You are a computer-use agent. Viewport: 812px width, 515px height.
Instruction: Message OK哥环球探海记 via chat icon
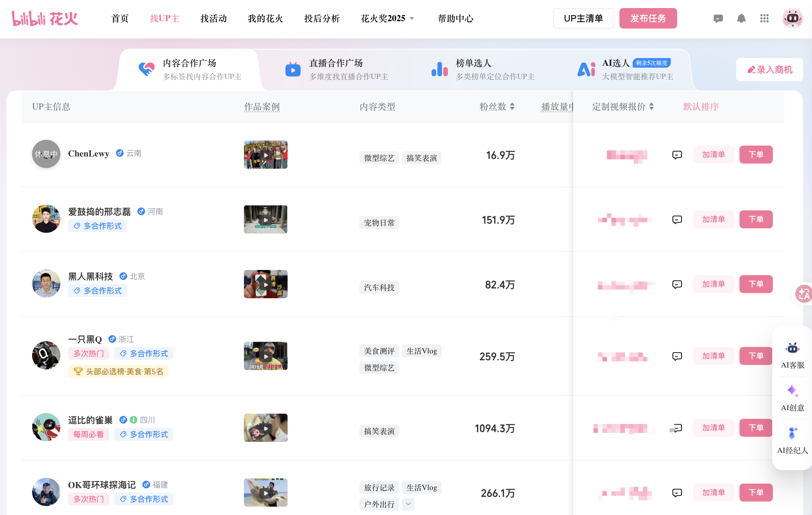(677, 493)
